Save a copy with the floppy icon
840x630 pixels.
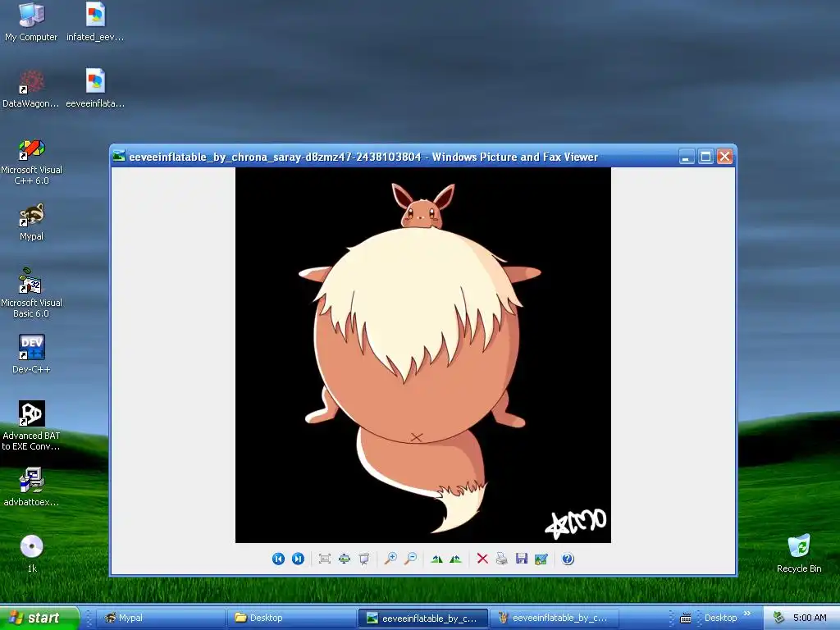pos(521,559)
